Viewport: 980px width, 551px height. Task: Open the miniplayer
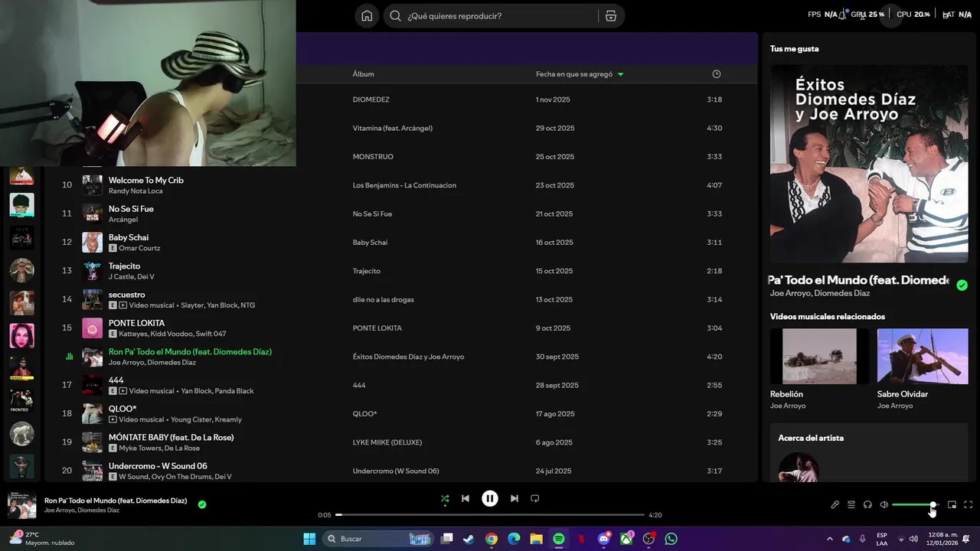pyautogui.click(x=952, y=504)
